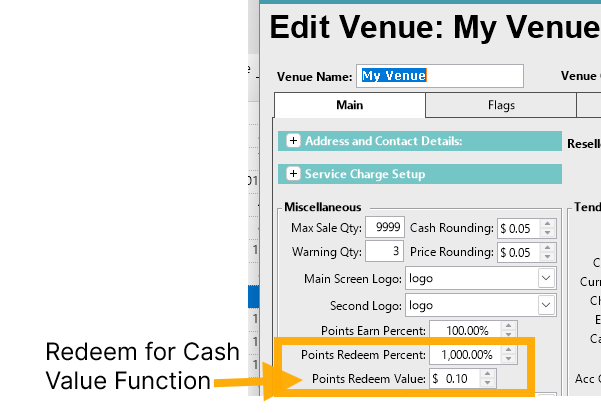Click the Venue Name text field
Viewport: 601px width, 413px height.
tap(440, 76)
